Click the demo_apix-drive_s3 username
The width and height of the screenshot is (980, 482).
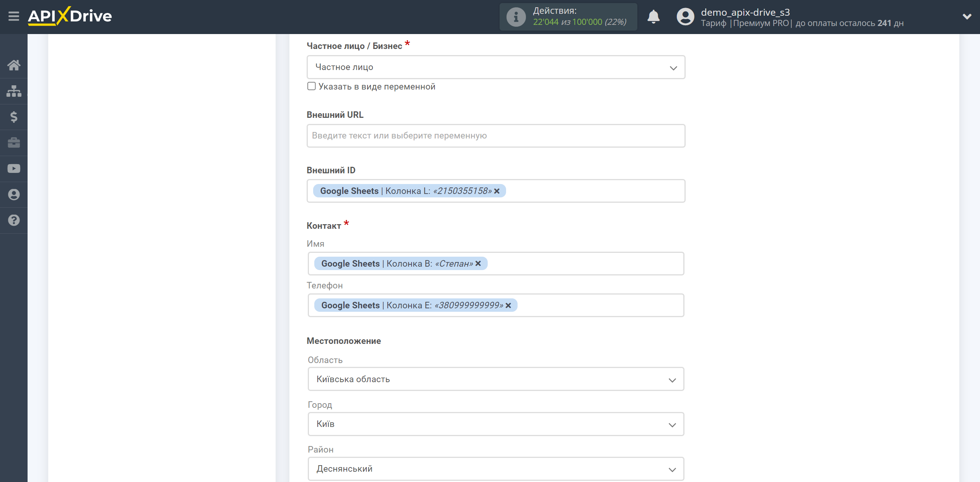745,12
